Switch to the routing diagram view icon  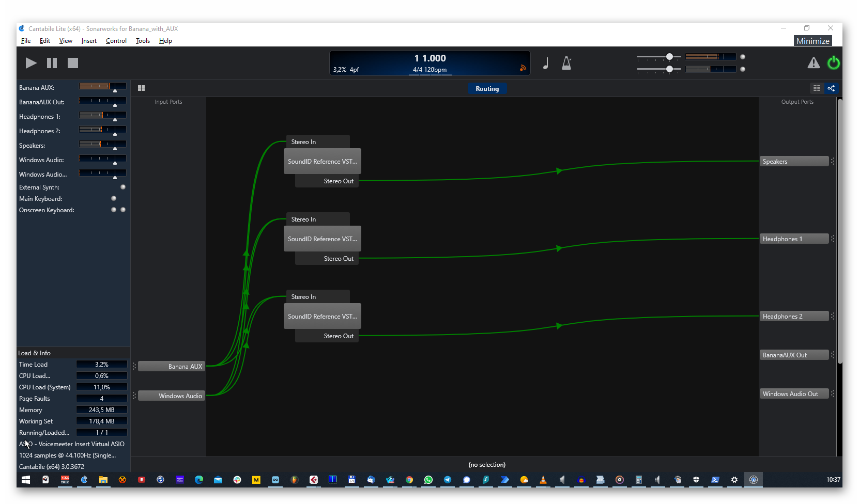coord(831,88)
